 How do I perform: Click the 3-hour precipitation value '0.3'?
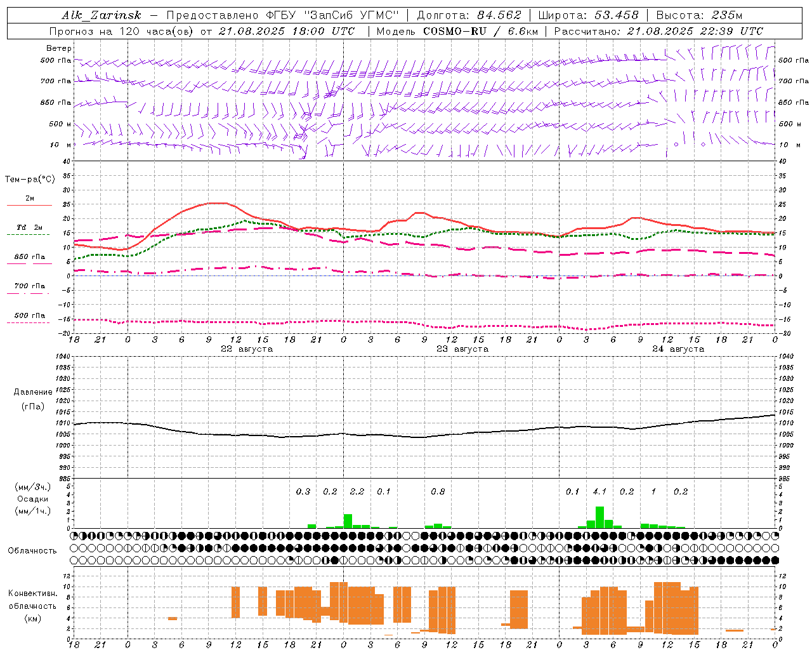303,492
